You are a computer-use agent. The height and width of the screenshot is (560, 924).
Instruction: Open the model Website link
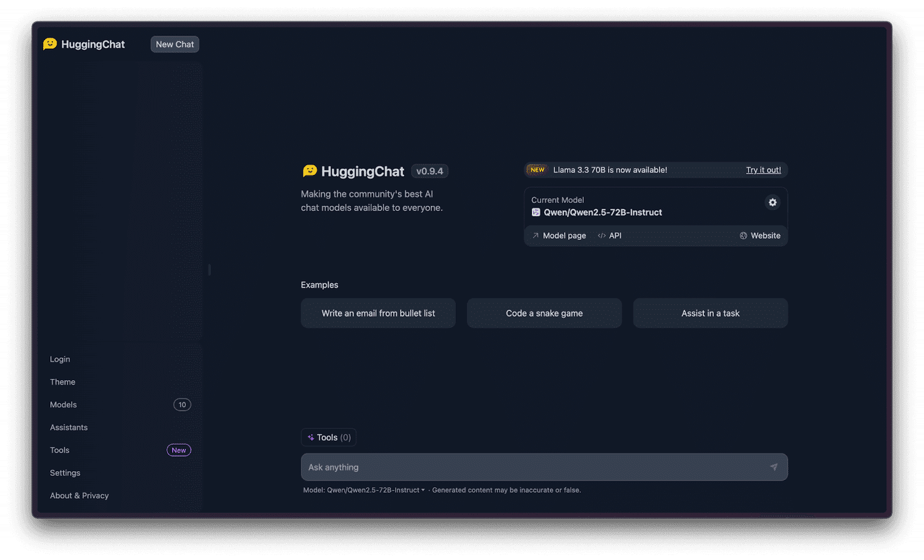(760, 236)
